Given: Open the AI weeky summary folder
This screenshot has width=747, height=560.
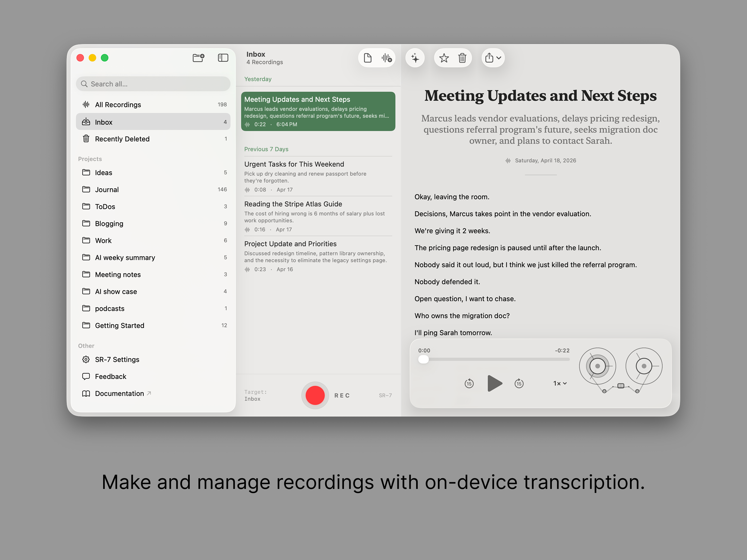Looking at the screenshot, I should coord(153,257).
